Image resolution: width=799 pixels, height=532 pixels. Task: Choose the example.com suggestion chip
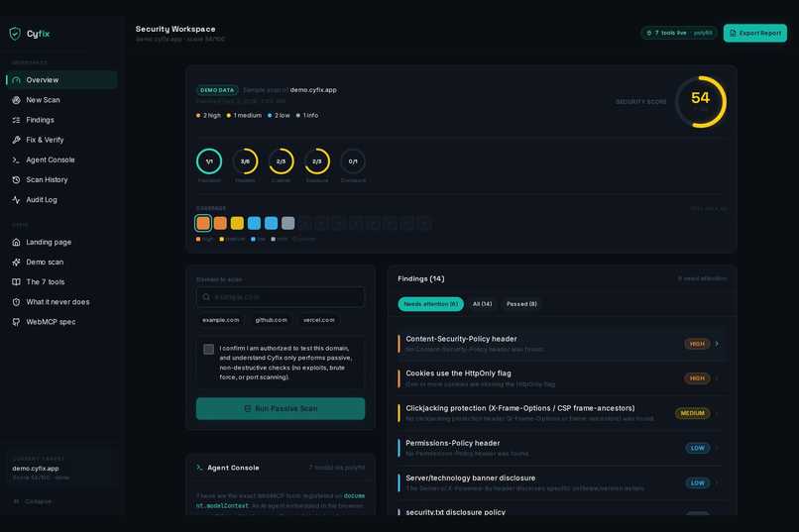[221, 320]
